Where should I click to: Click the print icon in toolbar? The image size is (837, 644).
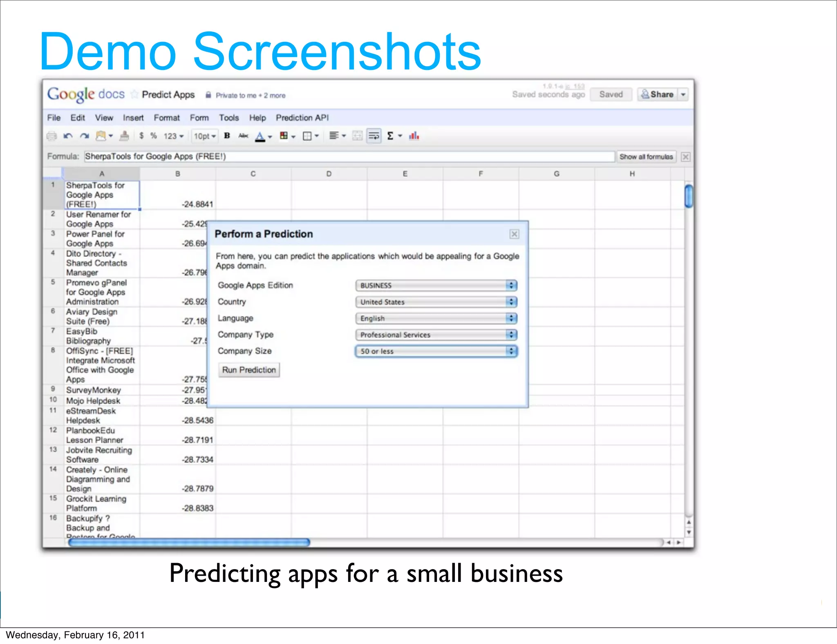point(52,136)
